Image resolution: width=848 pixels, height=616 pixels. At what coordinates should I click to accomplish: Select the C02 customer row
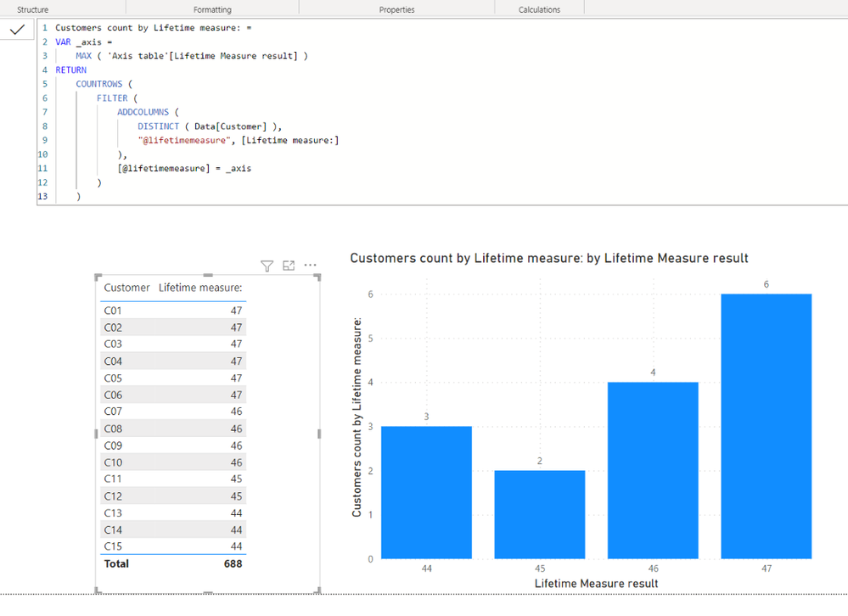click(x=173, y=328)
